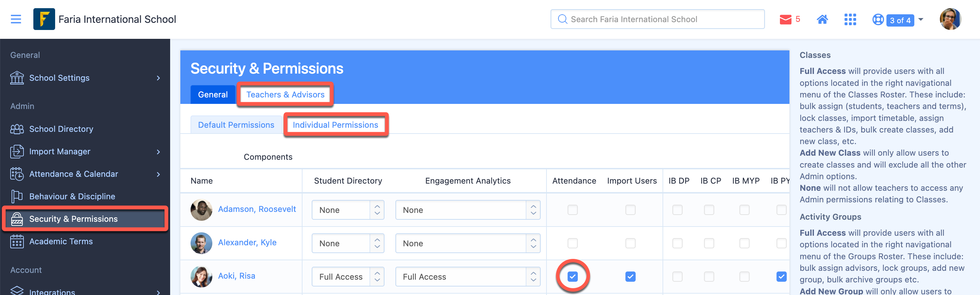Expand the School Settings submenu chevron
Viewport: 980px width, 295px height.
click(158, 78)
